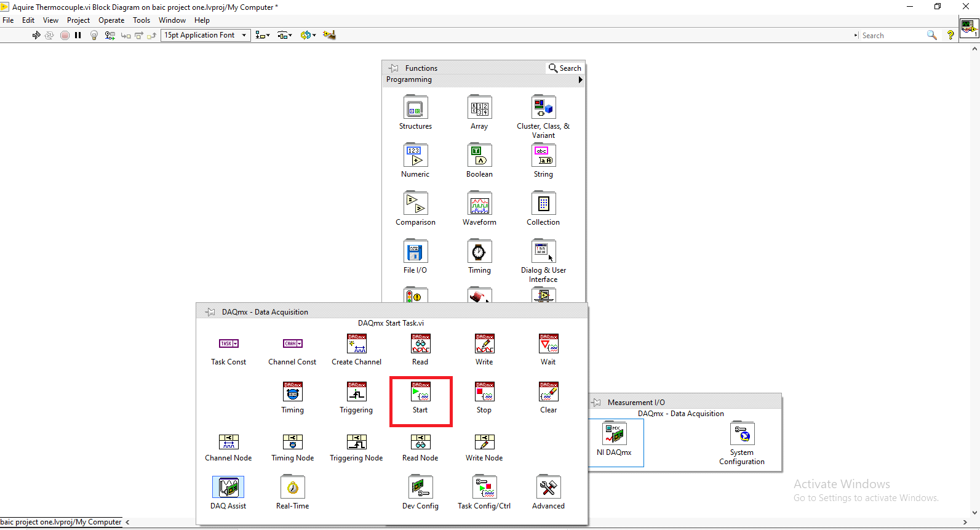
Task: Open the Cluster, Class, & Variant palette
Action: pos(543,108)
